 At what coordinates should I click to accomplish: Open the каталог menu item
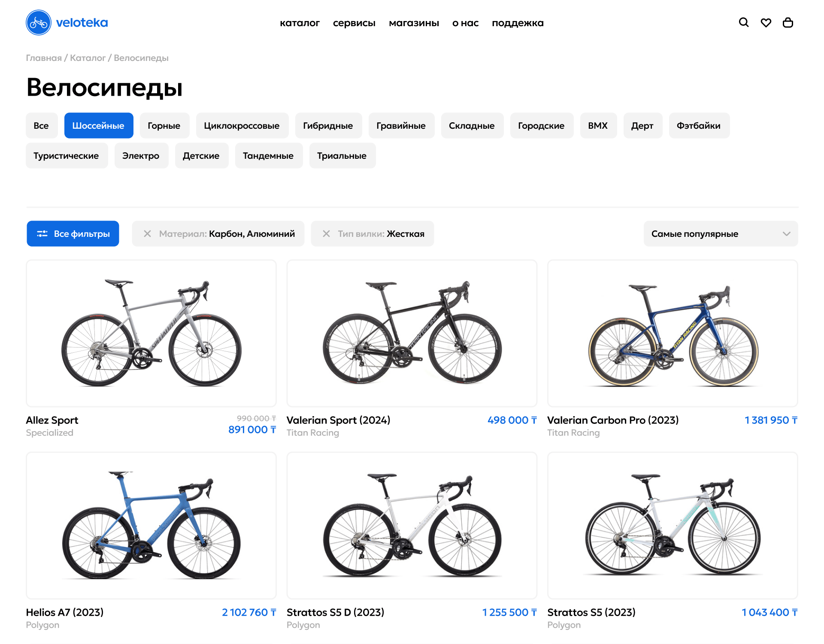[x=300, y=23]
